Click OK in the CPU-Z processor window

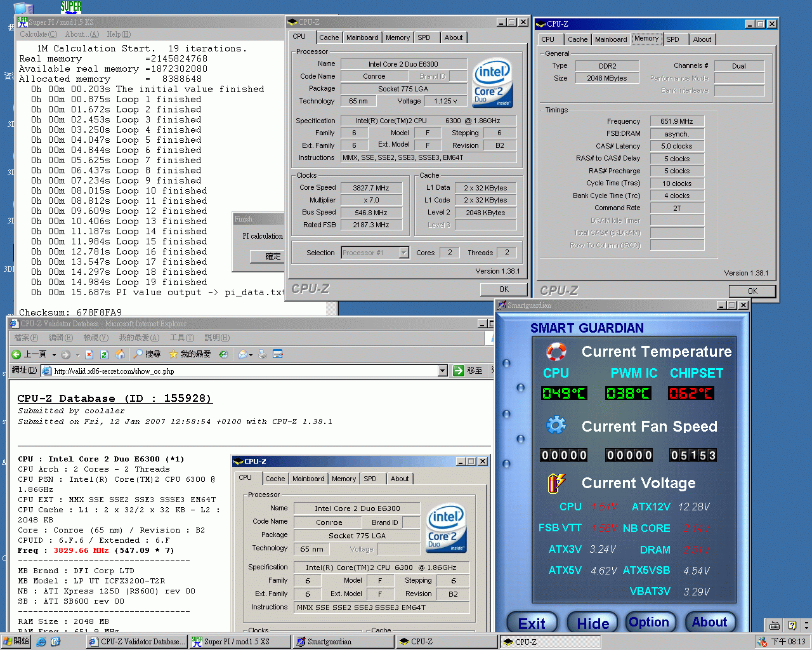pos(504,289)
